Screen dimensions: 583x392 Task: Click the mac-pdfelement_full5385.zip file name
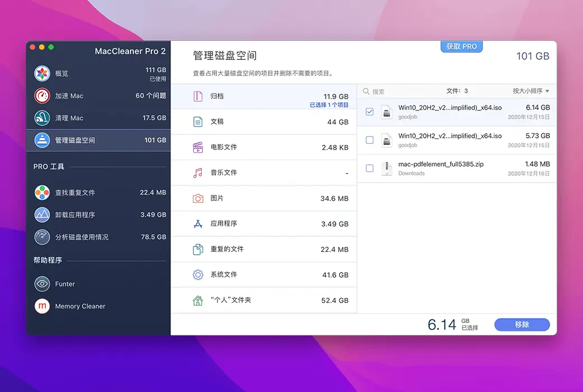click(x=441, y=164)
